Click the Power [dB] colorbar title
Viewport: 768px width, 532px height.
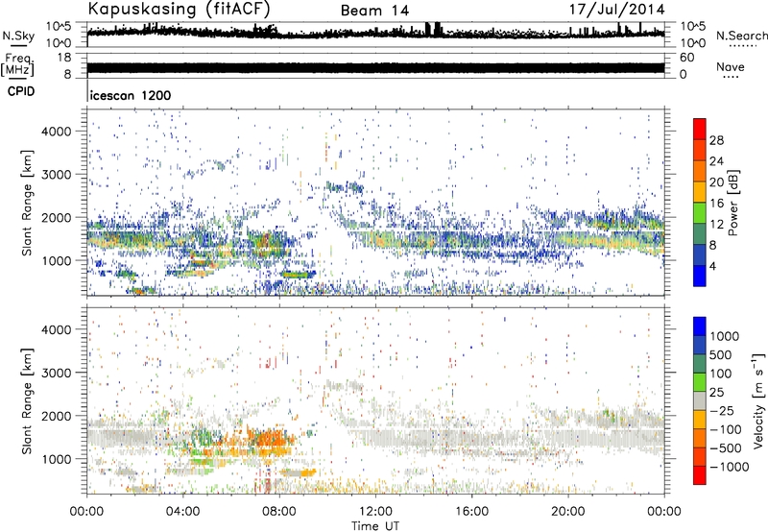click(x=733, y=203)
